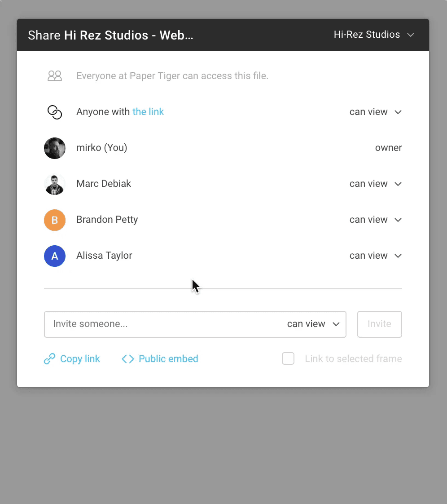This screenshot has width=447, height=504.
Task: Click the chain link sharing icon
Action: 55,112
